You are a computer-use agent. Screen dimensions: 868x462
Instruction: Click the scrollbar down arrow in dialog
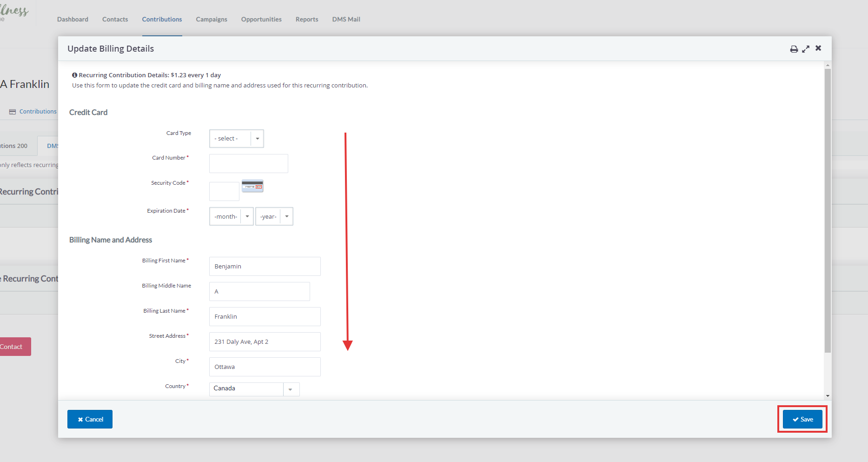(x=828, y=396)
